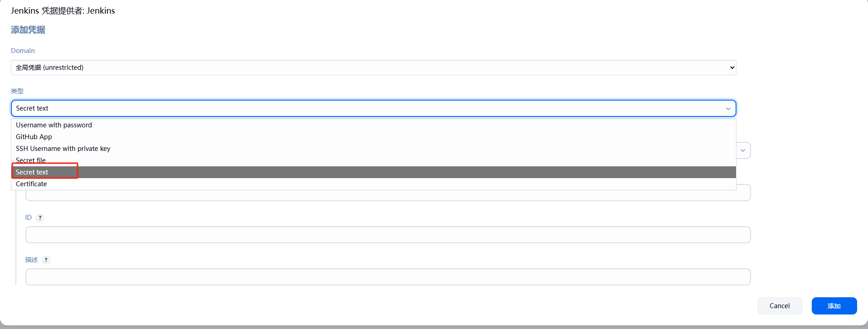Click the help icon next to ID
This screenshot has width=868, height=329.
[40, 218]
